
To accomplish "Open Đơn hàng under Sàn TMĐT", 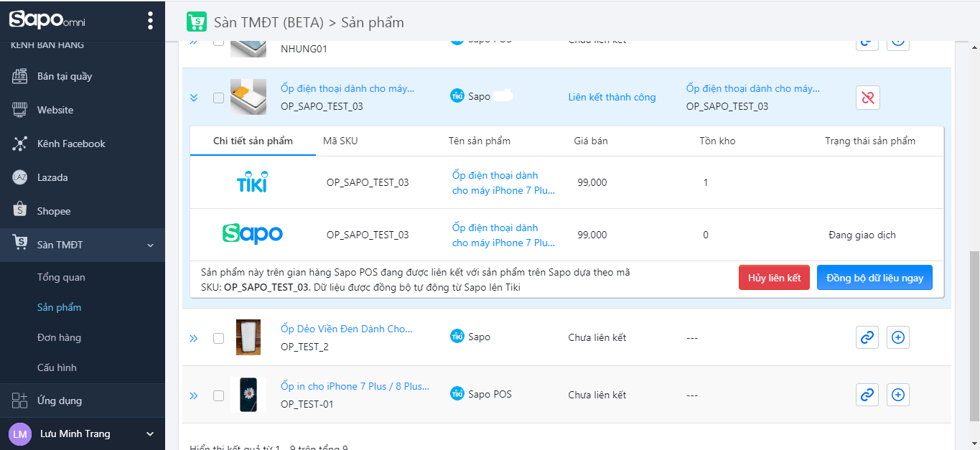I will coord(59,337).
